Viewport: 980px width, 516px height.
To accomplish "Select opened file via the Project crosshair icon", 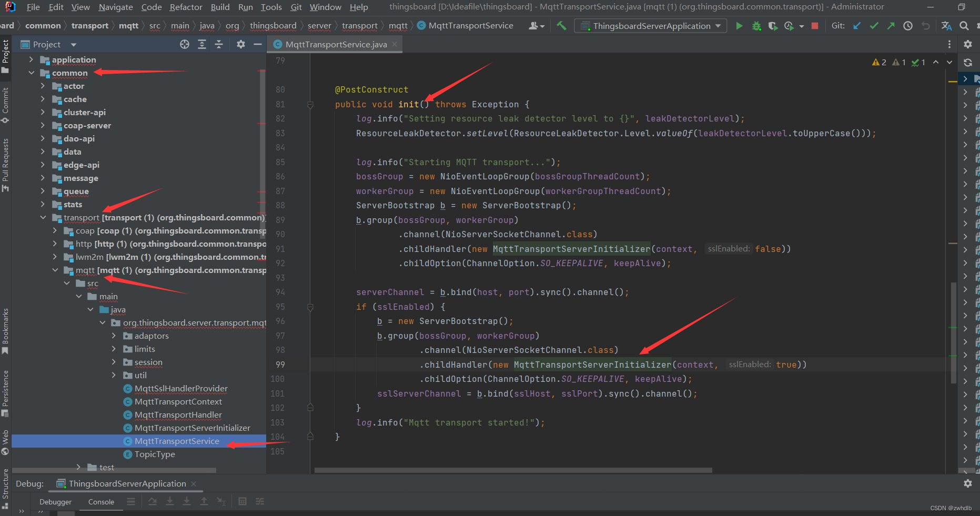I will point(185,45).
